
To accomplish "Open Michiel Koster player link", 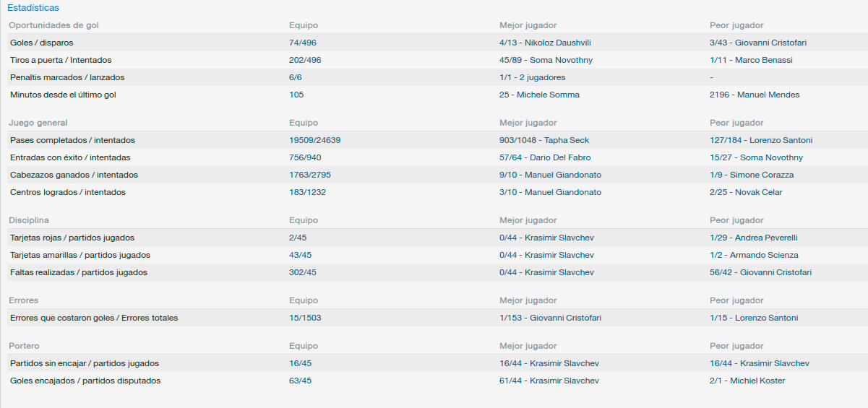I will pos(757,381).
